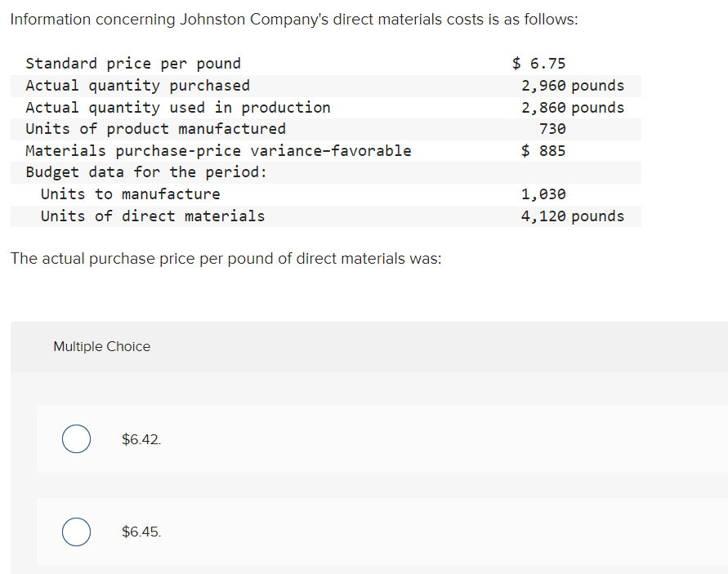
Task: Click the Units of direct materials label
Action: tap(153, 216)
